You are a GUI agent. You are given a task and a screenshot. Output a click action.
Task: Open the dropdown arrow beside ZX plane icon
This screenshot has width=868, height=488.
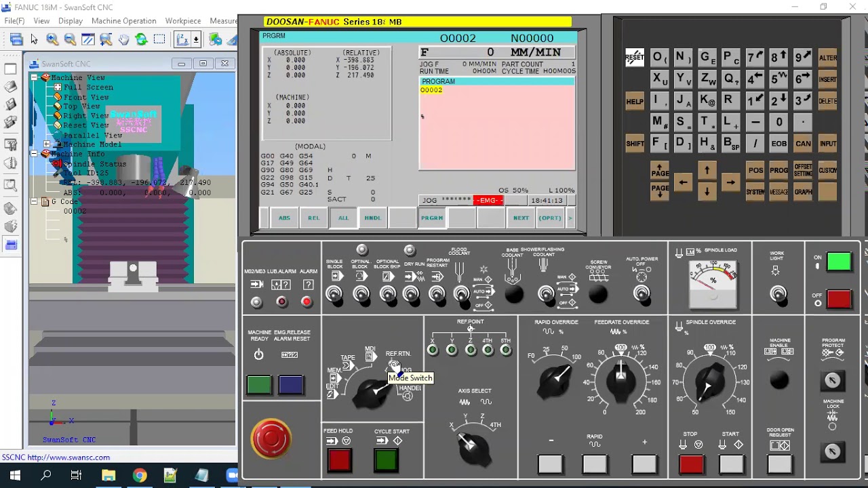tap(196, 39)
